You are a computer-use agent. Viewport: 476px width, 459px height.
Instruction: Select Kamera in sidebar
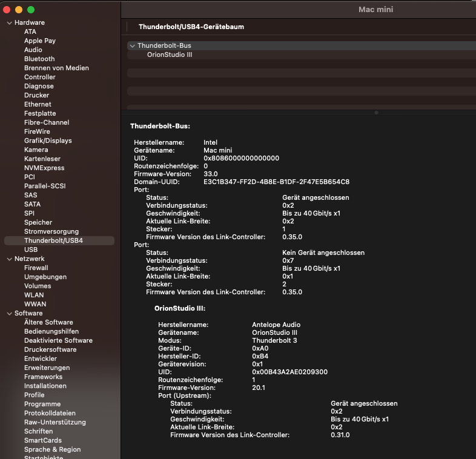pos(36,150)
